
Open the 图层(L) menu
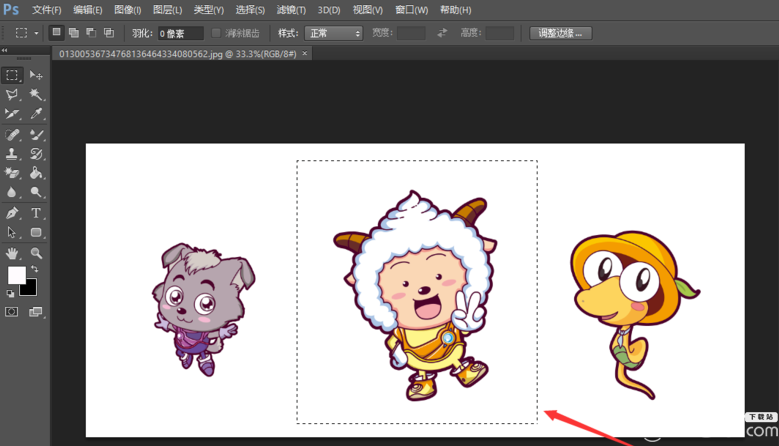click(x=167, y=10)
